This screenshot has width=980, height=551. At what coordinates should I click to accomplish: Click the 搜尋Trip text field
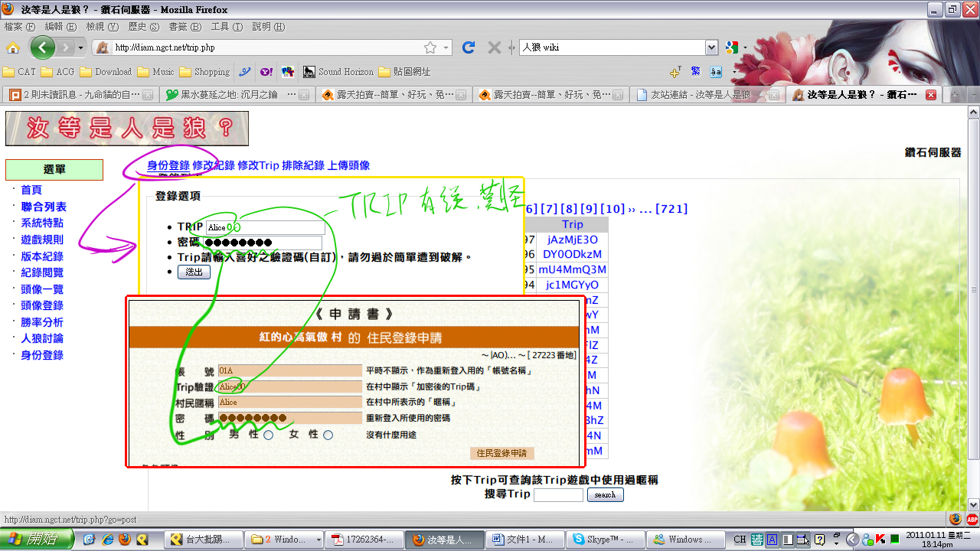point(558,495)
